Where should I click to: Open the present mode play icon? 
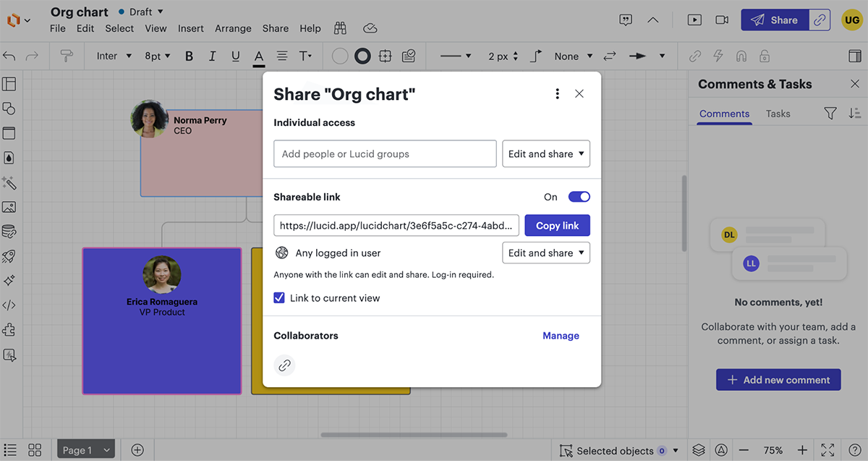(x=694, y=20)
